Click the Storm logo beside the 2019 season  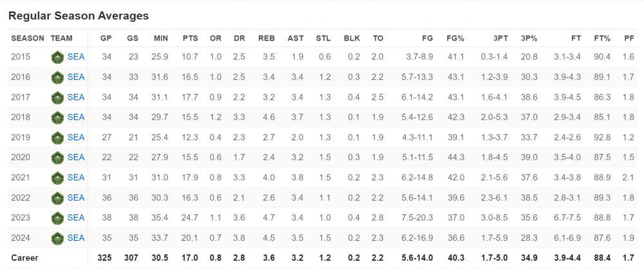click(x=57, y=137)
